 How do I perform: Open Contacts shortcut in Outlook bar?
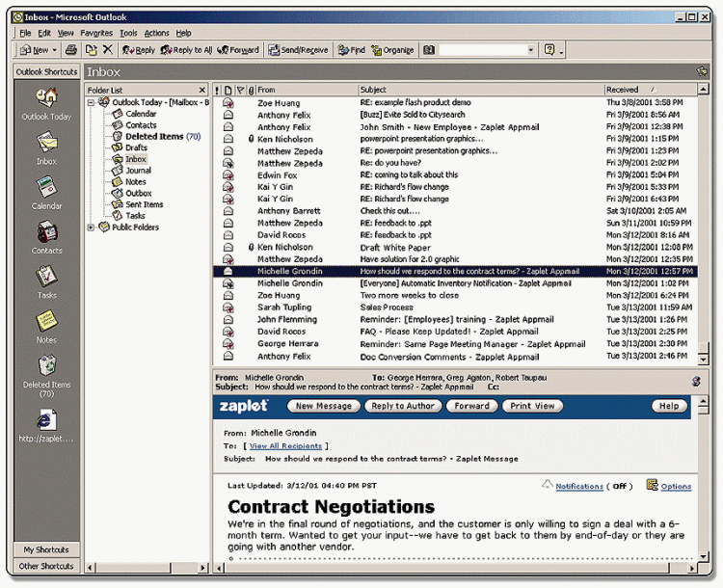(x=46, y=231)
